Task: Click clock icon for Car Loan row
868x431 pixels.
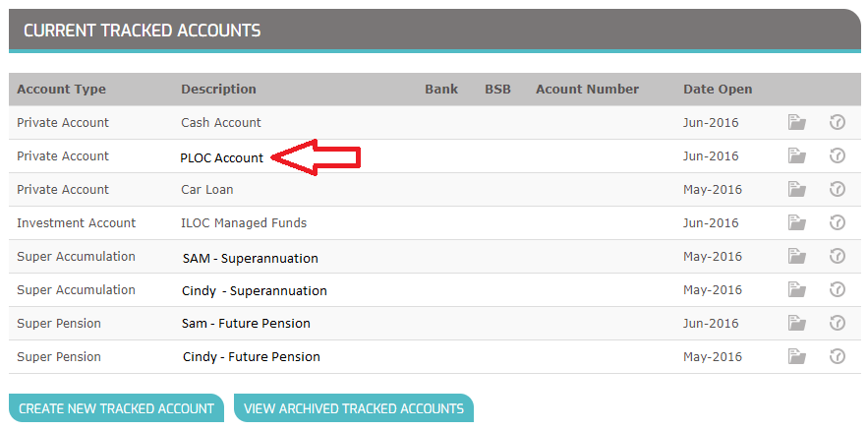Action: pyautogui.click(x=837, y=190)
